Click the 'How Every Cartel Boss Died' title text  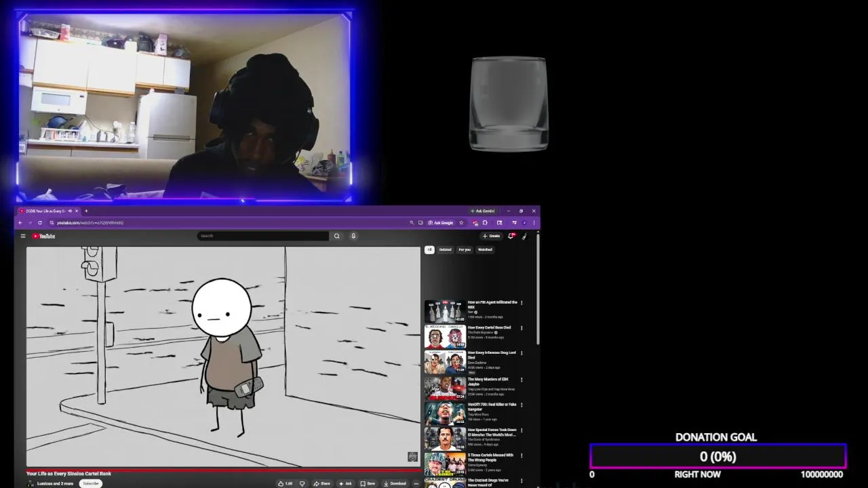[x=489, y=327]
